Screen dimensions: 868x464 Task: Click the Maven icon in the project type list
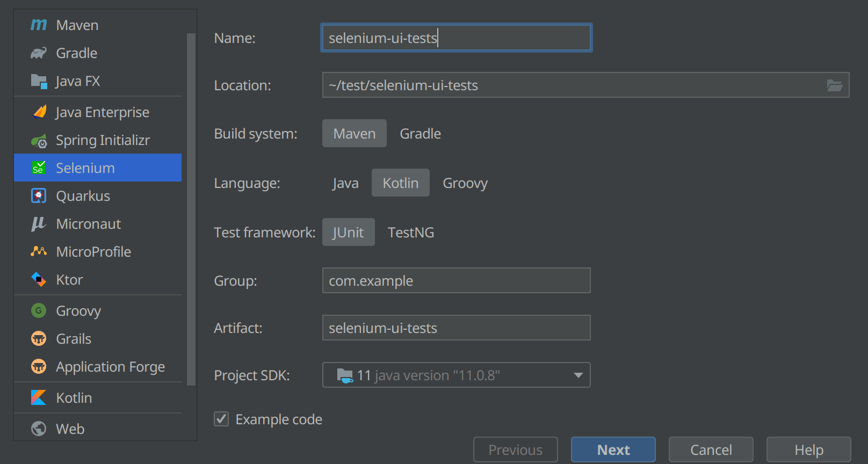(39, 25)
